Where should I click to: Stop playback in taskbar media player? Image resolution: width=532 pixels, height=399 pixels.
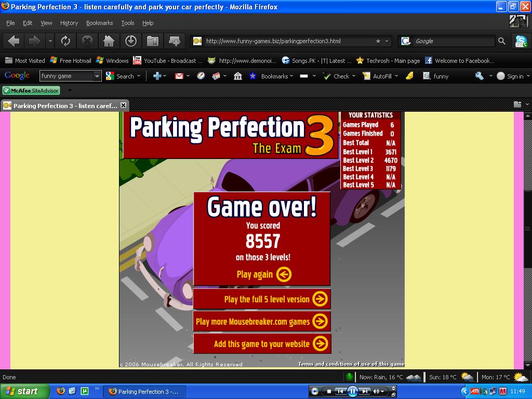(x=328, y=391)
